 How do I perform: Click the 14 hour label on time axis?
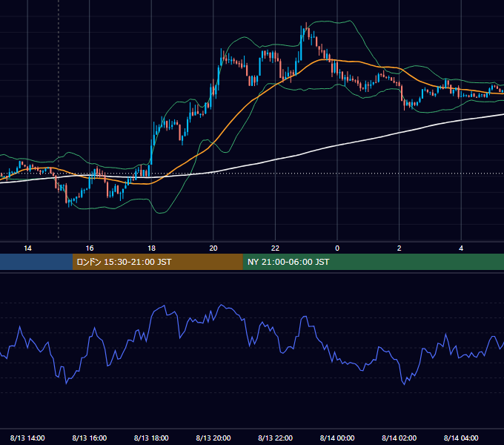[x=27, y=248]
